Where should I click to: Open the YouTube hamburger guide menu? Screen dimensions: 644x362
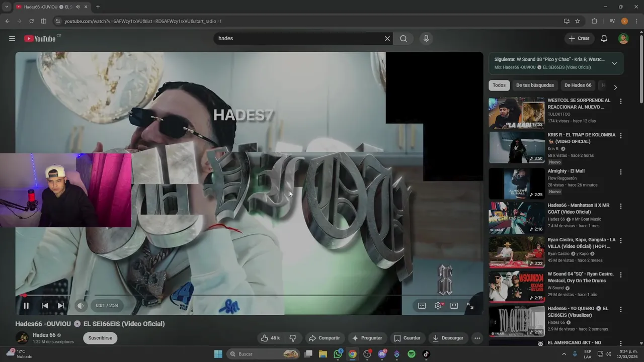pos(12,39)
